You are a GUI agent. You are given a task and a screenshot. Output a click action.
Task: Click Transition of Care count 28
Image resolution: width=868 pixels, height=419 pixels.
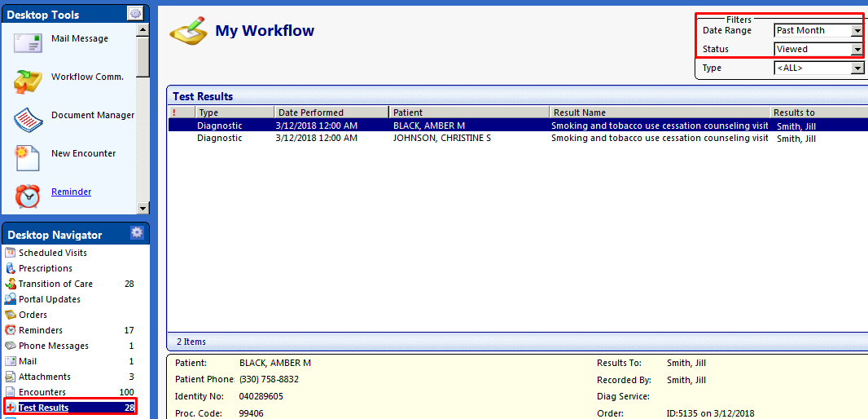tap(129, 284)
